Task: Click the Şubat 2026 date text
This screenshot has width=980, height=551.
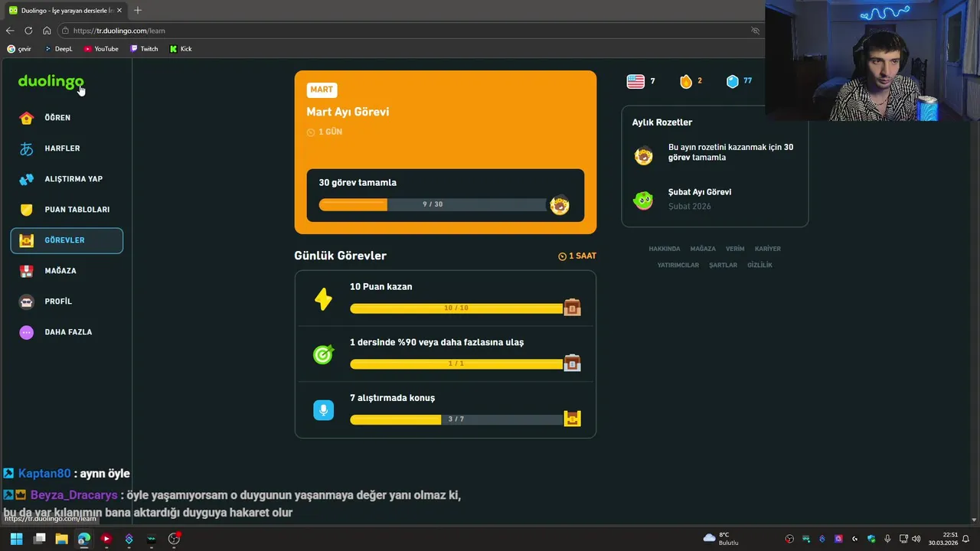Action: [x=689, y=207]
